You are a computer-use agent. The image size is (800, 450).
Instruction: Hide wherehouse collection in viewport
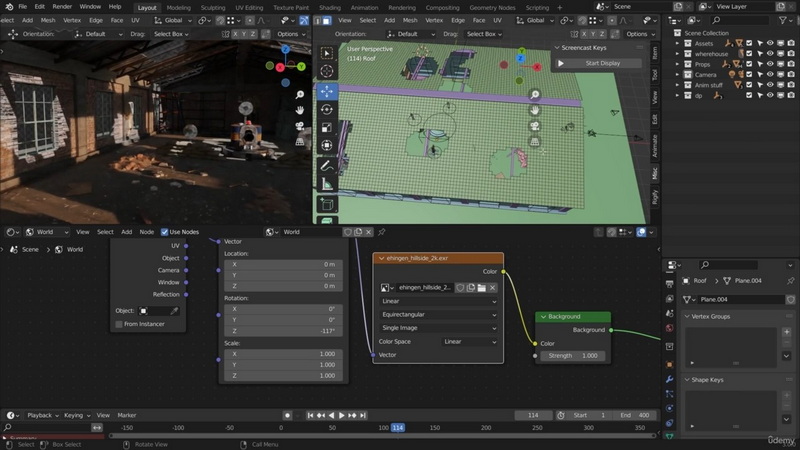click(770, 54)
